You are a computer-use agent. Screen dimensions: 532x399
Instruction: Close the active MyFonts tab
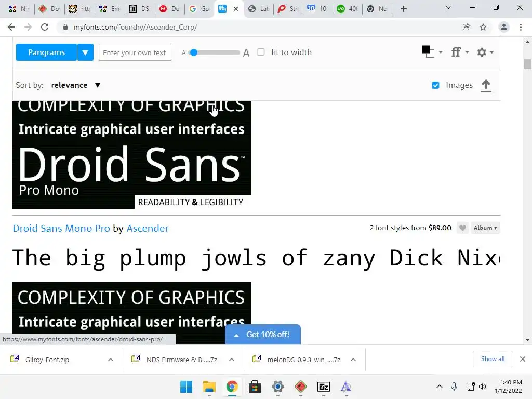click(x=236, y=9)
